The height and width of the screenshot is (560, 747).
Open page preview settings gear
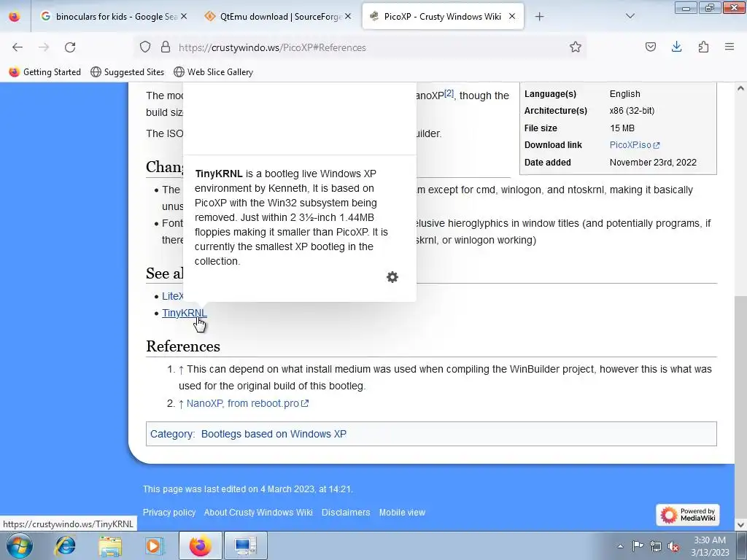click(392, 277)
